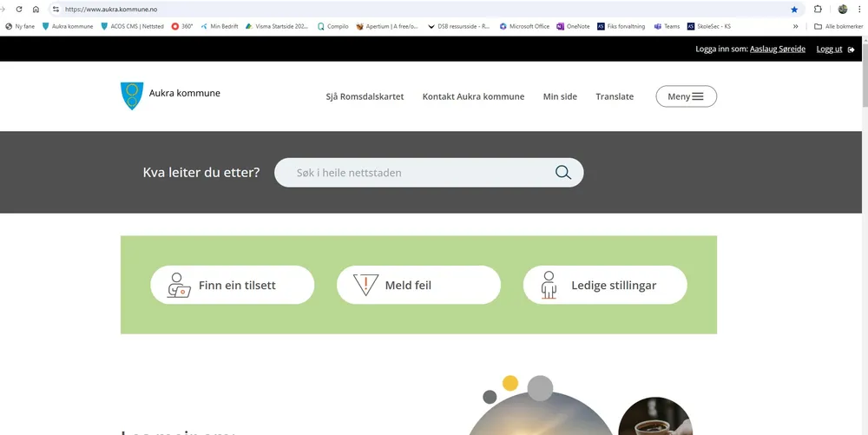This screenshot has width=868, height=435.
Task: Open the OneNote bookmark
Action: pyautogui.click(x=573, y=26)
